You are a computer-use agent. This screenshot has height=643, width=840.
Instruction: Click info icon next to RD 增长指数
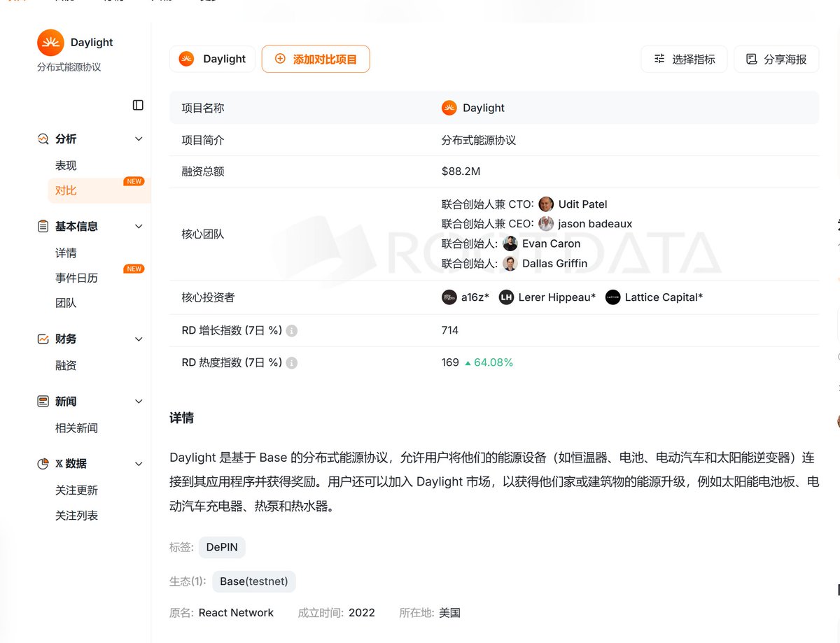click(292, 330)
